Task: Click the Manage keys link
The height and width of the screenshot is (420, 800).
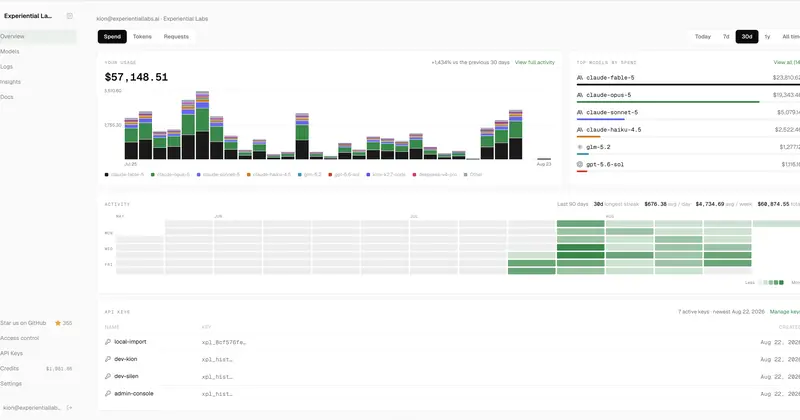Action: click(x=785, y=312)
